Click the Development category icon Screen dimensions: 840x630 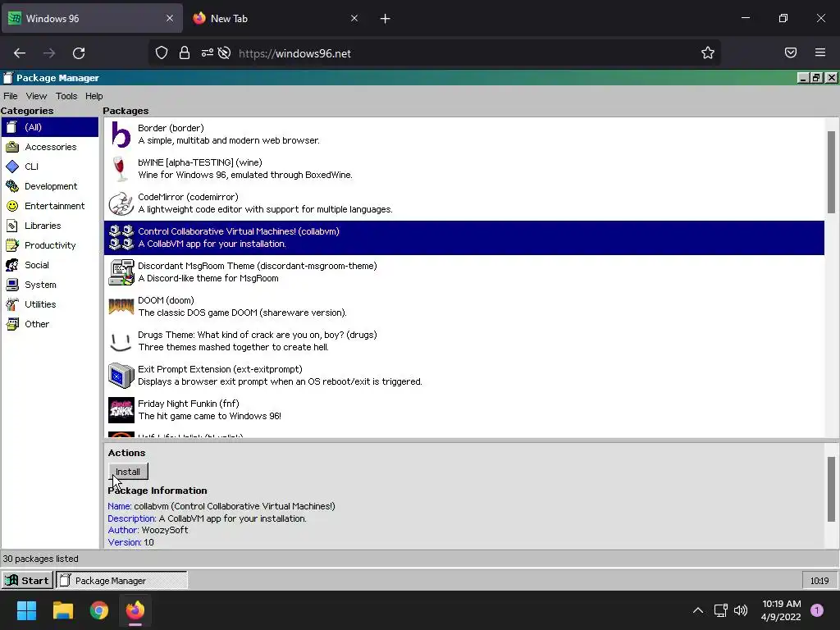tap(11, 186)
